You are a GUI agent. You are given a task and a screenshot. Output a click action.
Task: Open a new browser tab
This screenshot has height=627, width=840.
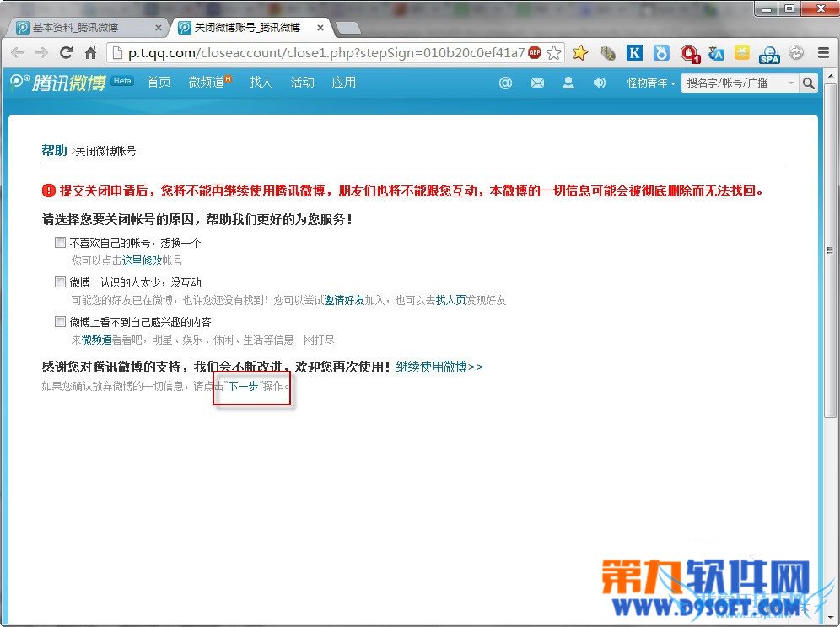(x=347, y=28)
